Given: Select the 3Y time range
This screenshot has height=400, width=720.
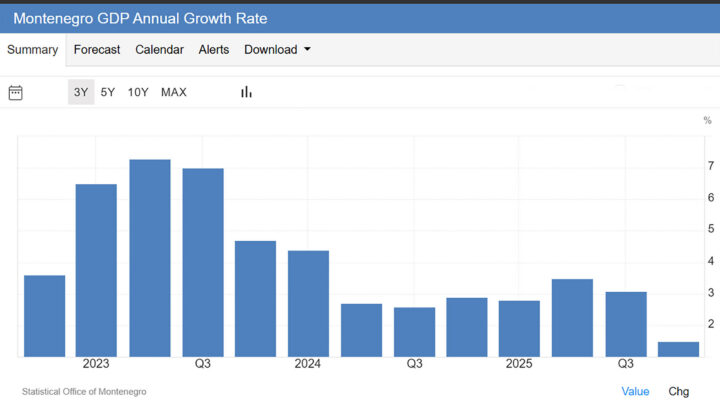Looking at the screenshot, I should 81,92.
